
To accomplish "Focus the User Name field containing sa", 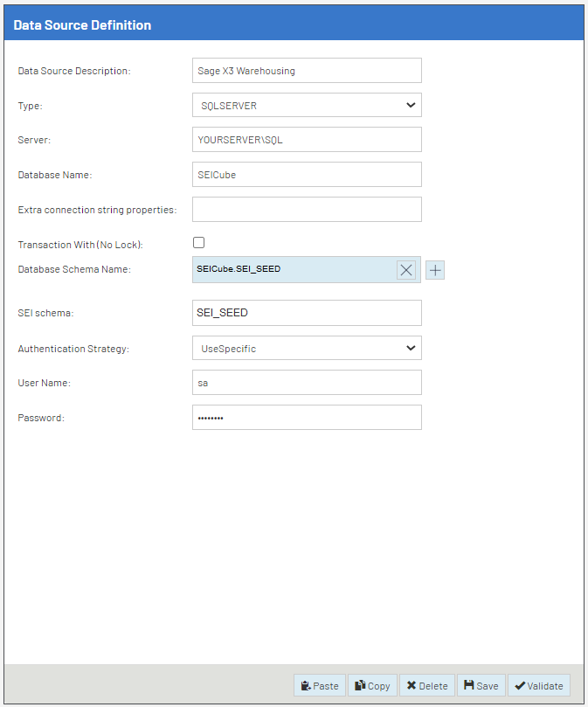I will click(x=307, y=383).
